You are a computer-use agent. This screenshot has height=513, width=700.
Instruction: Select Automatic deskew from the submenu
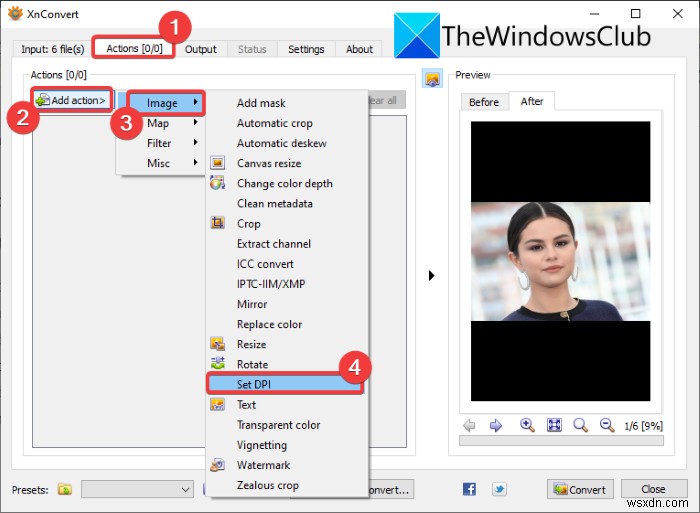[x=287, y=143]
